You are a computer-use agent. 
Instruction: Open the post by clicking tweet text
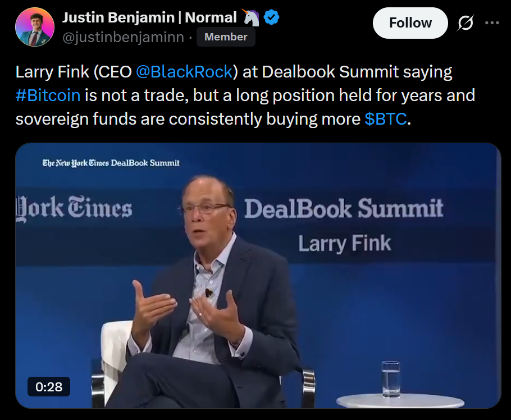tap(245, 95)
